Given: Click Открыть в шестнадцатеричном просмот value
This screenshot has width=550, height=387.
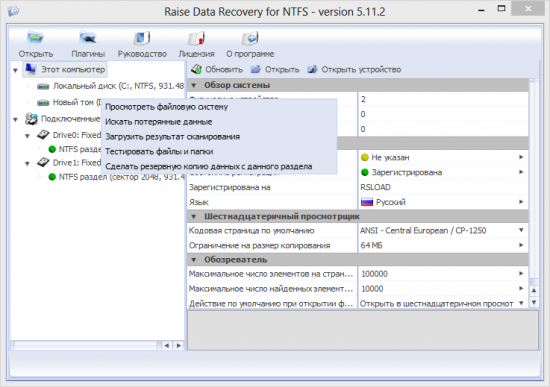Looking at the screenshot, I should [437, 303].
